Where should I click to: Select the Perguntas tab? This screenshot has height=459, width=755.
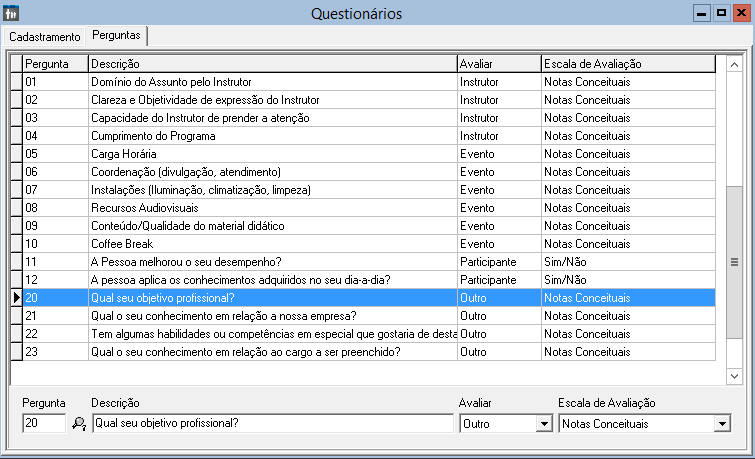[116, 35]
